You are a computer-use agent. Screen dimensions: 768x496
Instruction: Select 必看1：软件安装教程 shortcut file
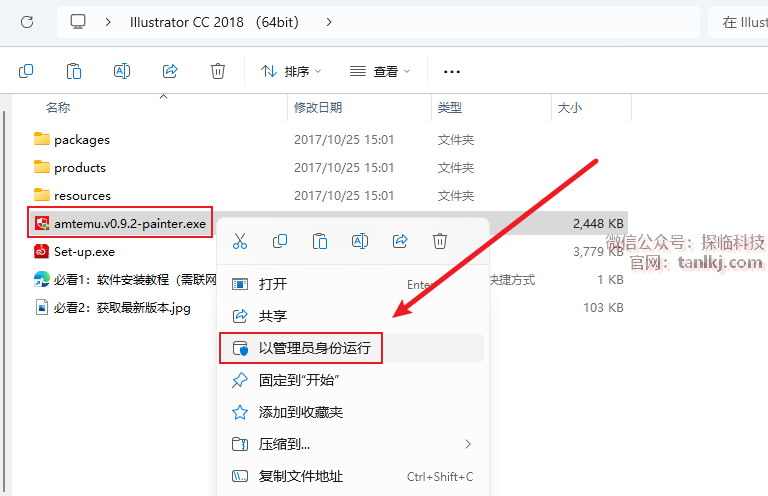(125, 280)
